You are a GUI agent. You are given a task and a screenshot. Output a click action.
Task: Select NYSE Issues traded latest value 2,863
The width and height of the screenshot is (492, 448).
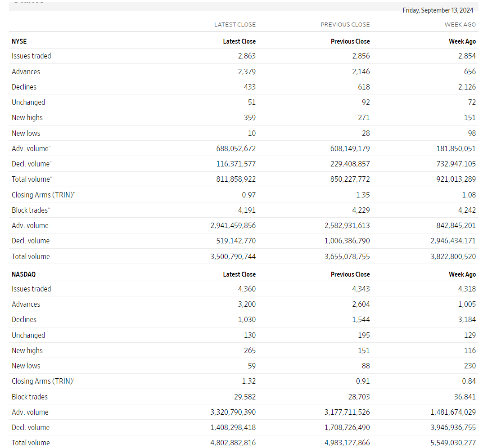pyautogui.click(x=247, y=56)
